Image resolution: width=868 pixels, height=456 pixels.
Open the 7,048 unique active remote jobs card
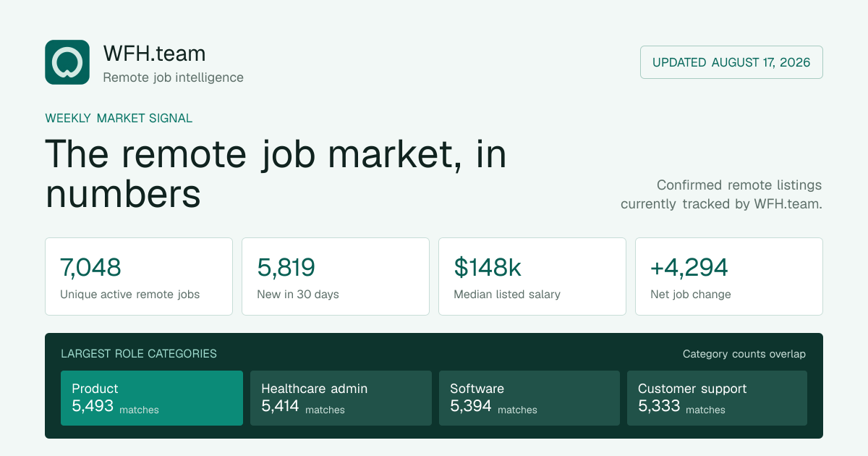[x=139, y=276]
